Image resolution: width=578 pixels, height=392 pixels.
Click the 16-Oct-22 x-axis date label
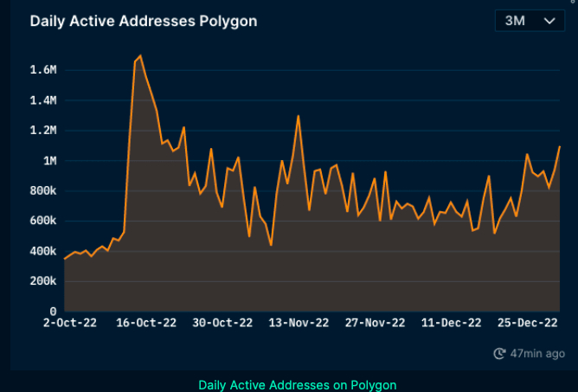[x=146, y=323]
